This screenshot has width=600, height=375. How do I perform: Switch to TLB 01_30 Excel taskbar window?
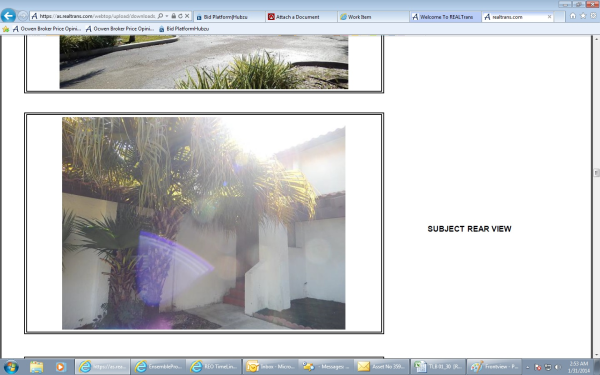tap(437, 367)
